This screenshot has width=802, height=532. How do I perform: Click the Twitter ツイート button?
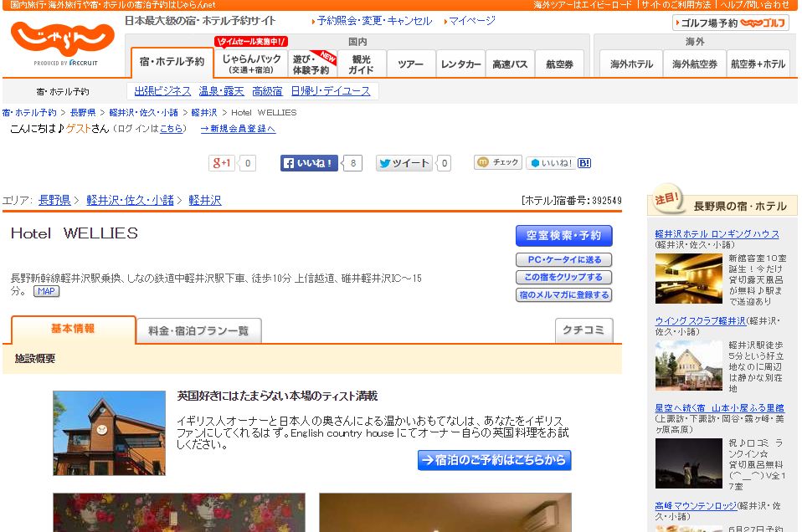coord(404,163)
